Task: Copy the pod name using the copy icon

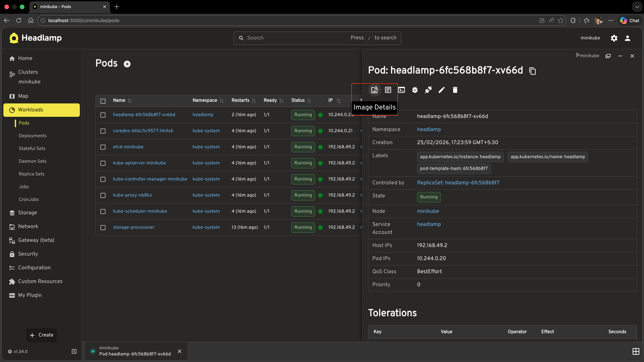Action: click(532, 71)
